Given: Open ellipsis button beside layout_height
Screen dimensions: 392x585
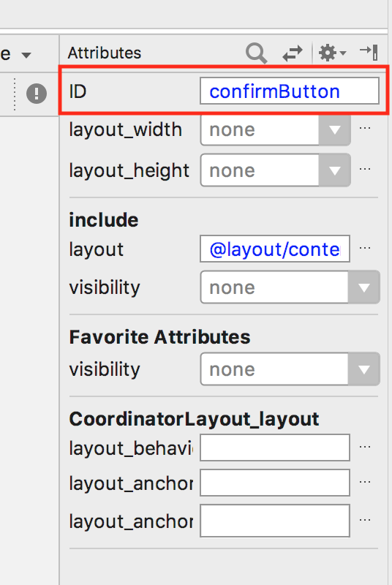Looking at the screenshot, I should [365, 169].
